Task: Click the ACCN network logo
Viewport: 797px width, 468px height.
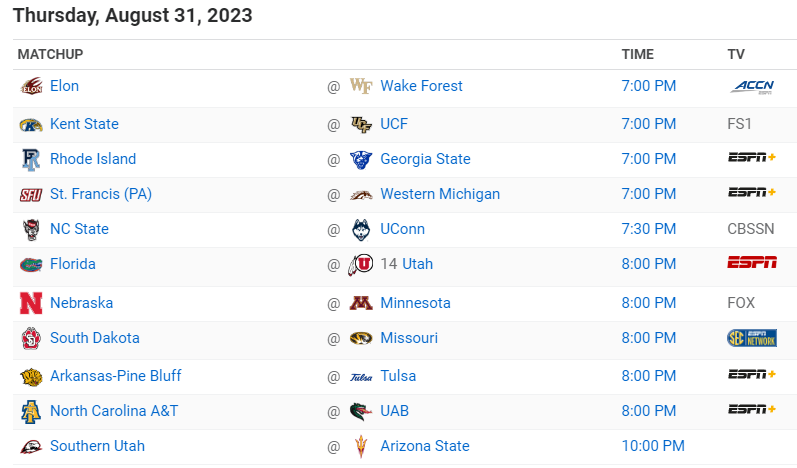Action: click(x=752, y=87)
